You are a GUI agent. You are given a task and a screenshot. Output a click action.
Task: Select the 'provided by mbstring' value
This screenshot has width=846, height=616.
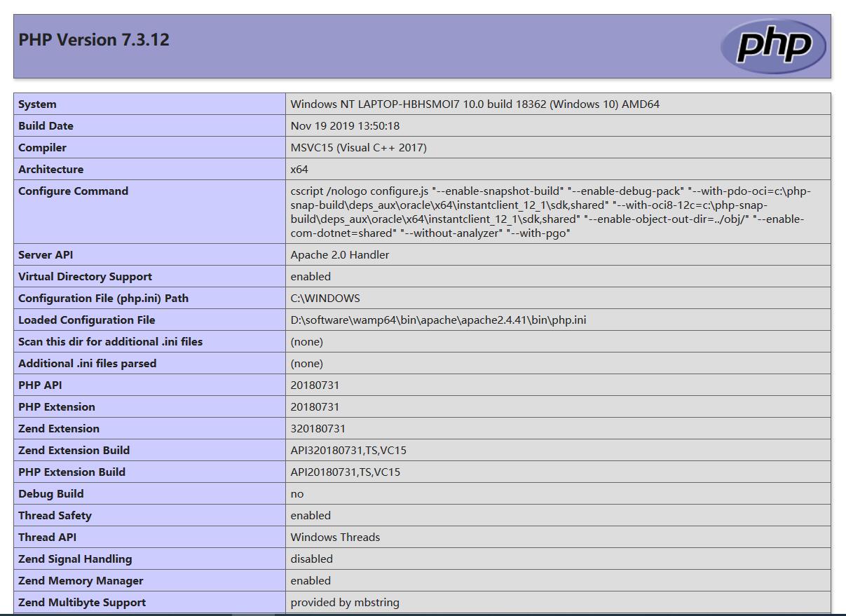click(345, 603)
